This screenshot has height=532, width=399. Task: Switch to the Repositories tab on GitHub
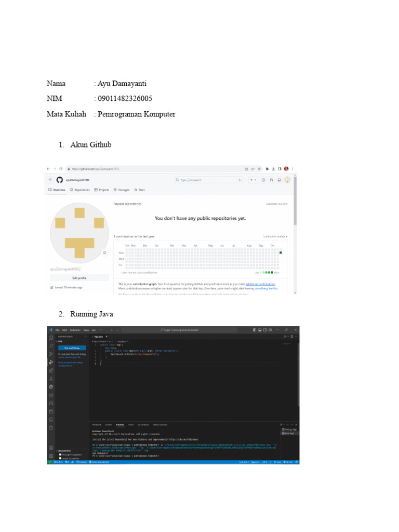tap(79, 190)
